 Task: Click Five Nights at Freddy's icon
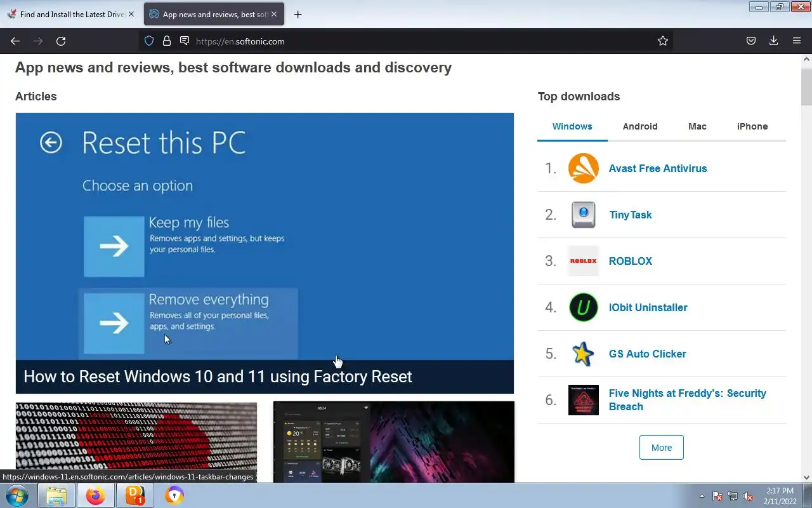tap(584, 400)
